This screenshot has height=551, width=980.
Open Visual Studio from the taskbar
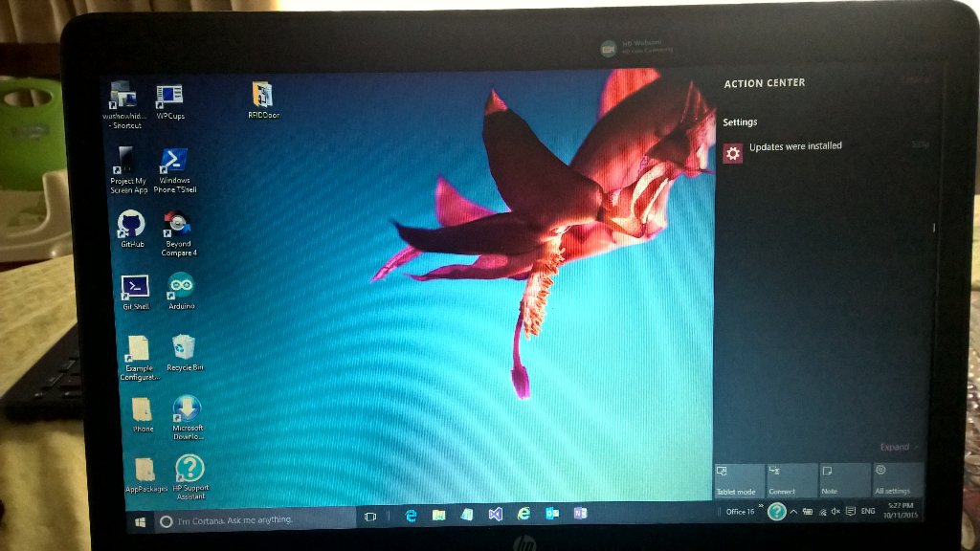(x=495, y=513)
